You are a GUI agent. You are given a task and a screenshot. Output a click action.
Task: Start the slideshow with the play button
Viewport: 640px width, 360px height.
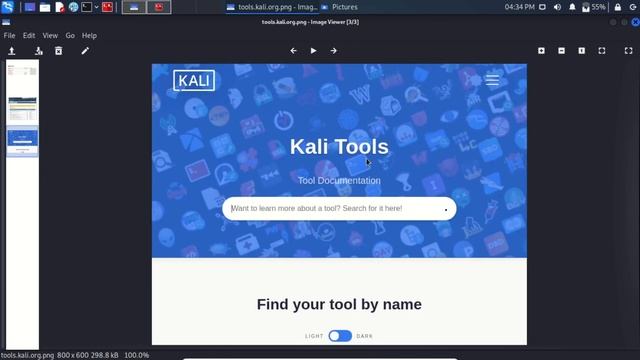313,51
